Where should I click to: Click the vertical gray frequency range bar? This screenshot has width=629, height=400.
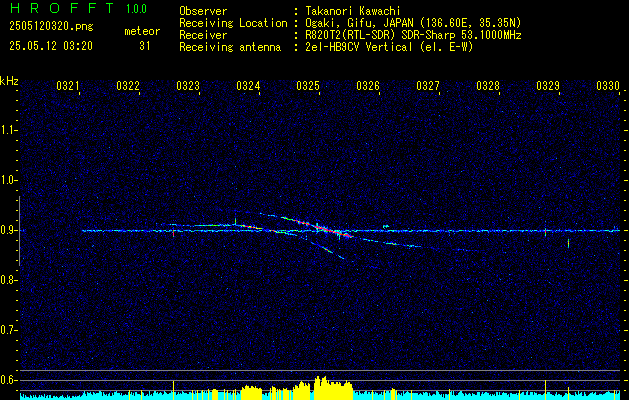click(x=20, y=231)
